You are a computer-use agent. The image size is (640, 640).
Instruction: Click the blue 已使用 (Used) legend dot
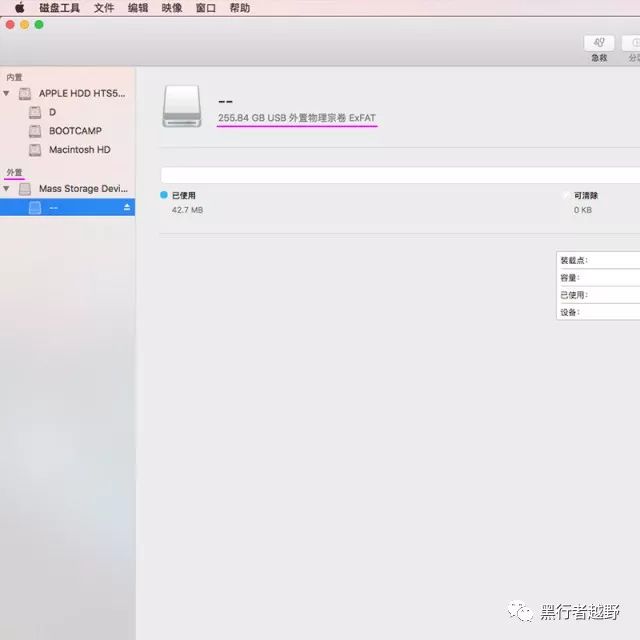[x=164, y=195]
